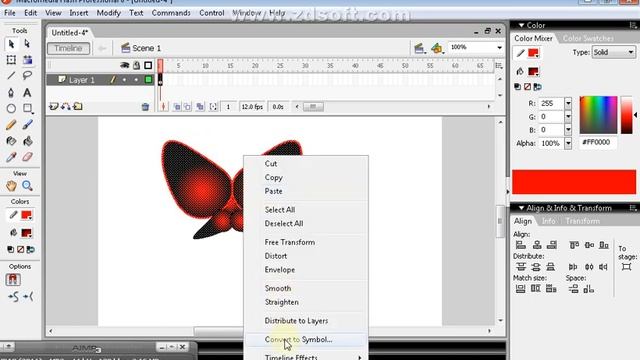Toggle Edit Multiple Frames button
Screen dimensions: 640x360
(200, 107)
